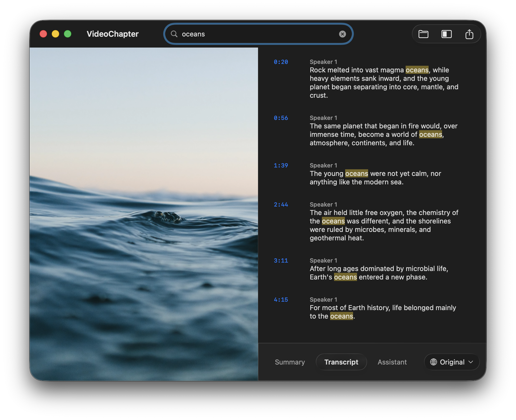516x420 pixels.
Task: Jump to the 2:44 segment about oxygen
Action: [x=281, y=204]
